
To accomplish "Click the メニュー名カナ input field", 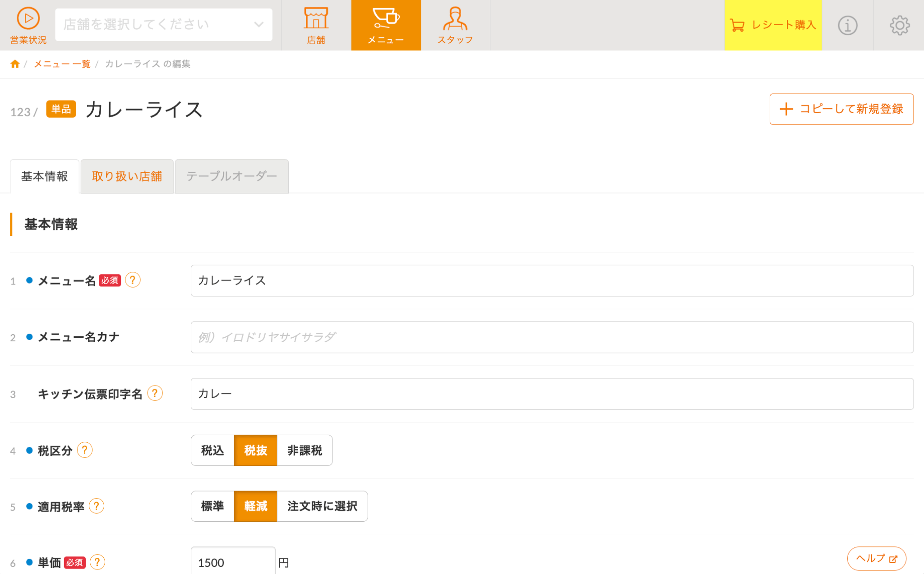I will [552, 337].
